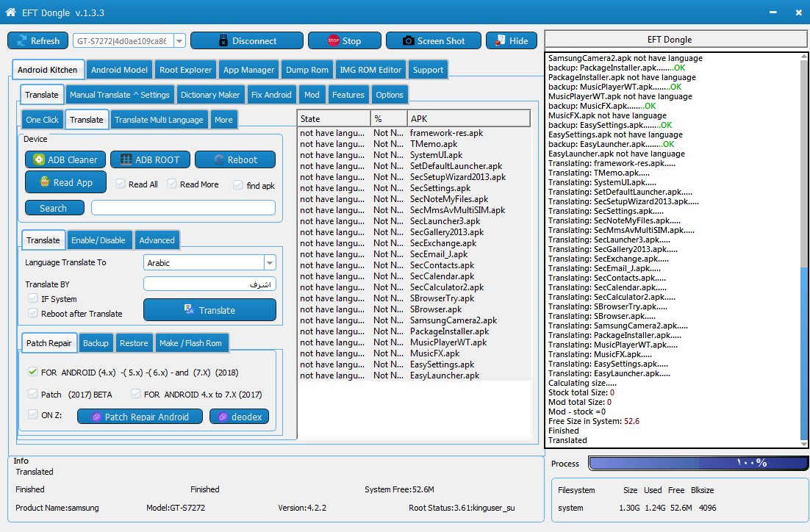This screenshot has width=810, height=532.
Task: Click the Disconnect USB plug icon
Action: tap(223, 41)
